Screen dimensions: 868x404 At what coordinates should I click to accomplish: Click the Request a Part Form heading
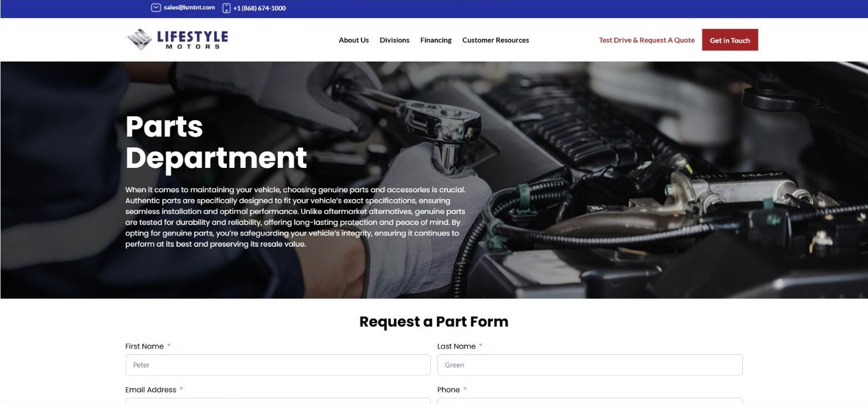click(x=434, y=321)
